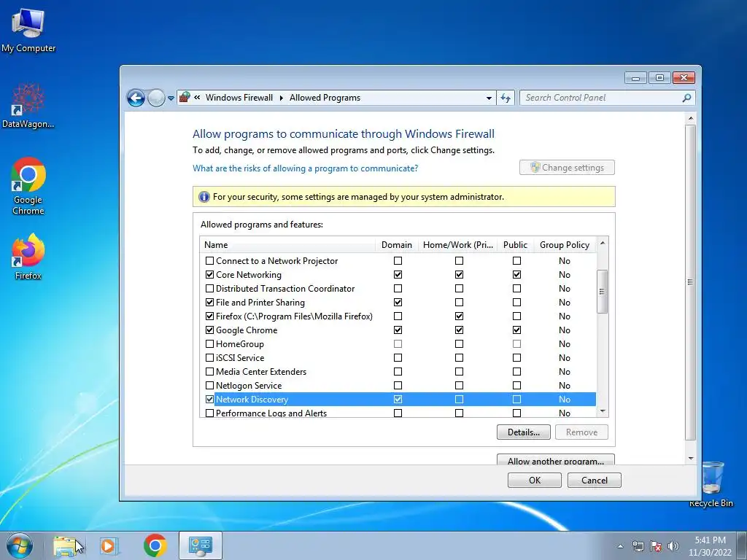Toggle File and Printer Sharing checkbox

tap(209, 303)
